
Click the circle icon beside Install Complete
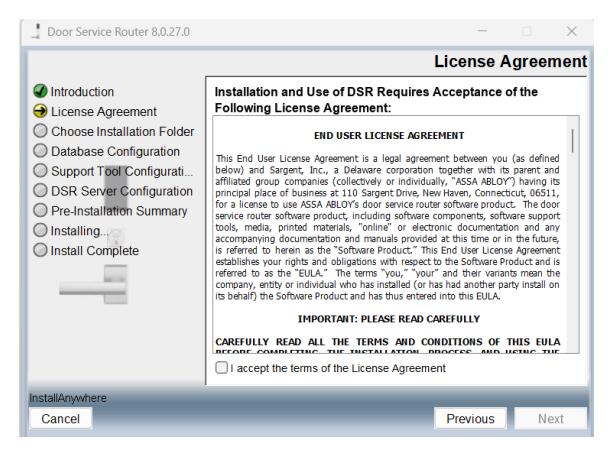tap(40, 250)
